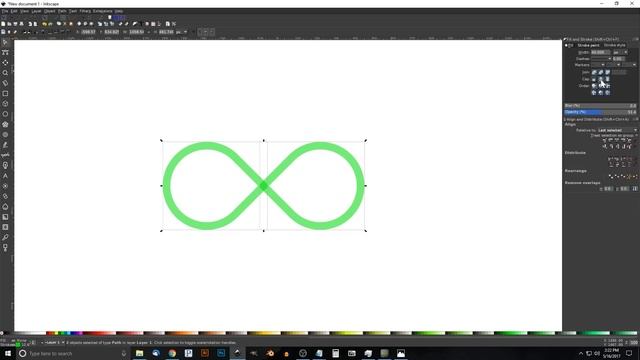Select the Star and polygon tool
The height and width of the screenshot is (360, 640).
[x=5, y=124]
